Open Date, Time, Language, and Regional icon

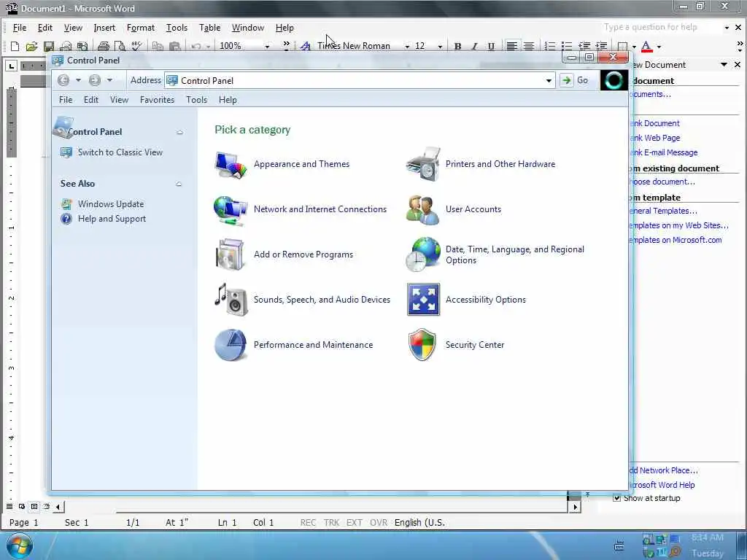pos(423,254)
